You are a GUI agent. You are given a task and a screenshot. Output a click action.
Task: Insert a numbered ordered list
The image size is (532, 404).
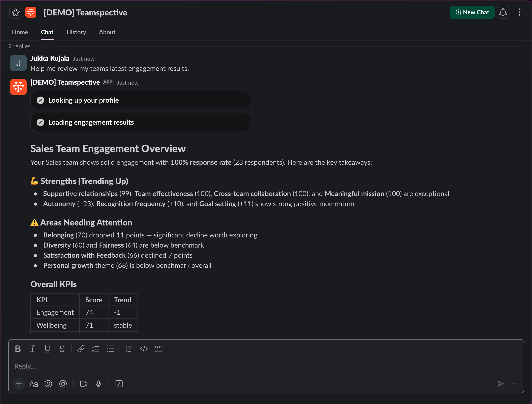pyautogui.click(x=95, y=349)
